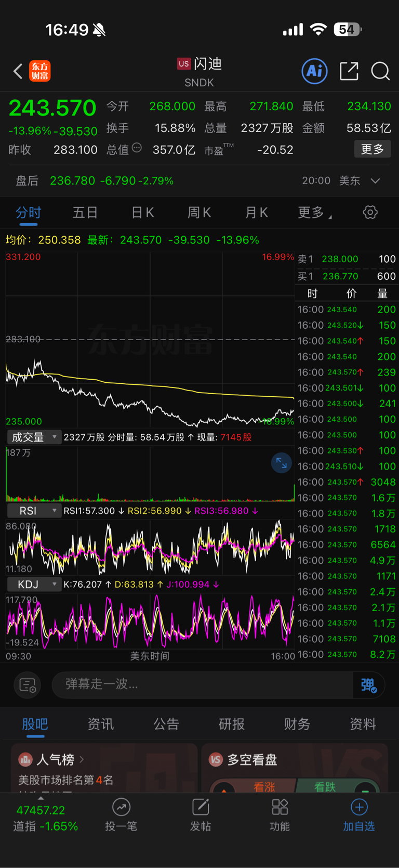Tap the RSI indicator chart
The width and height of the screenshot is (399, 868).
click(150, 547)
